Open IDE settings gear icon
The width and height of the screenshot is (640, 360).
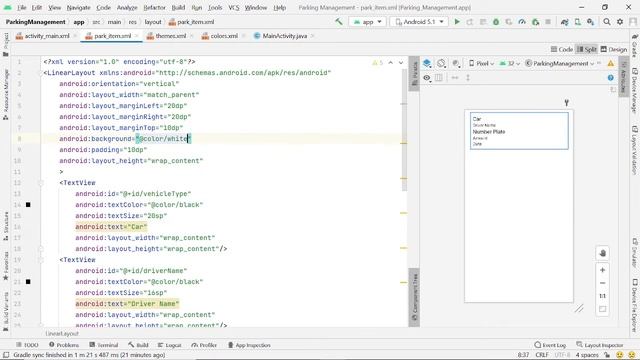(x=620, y=22)
